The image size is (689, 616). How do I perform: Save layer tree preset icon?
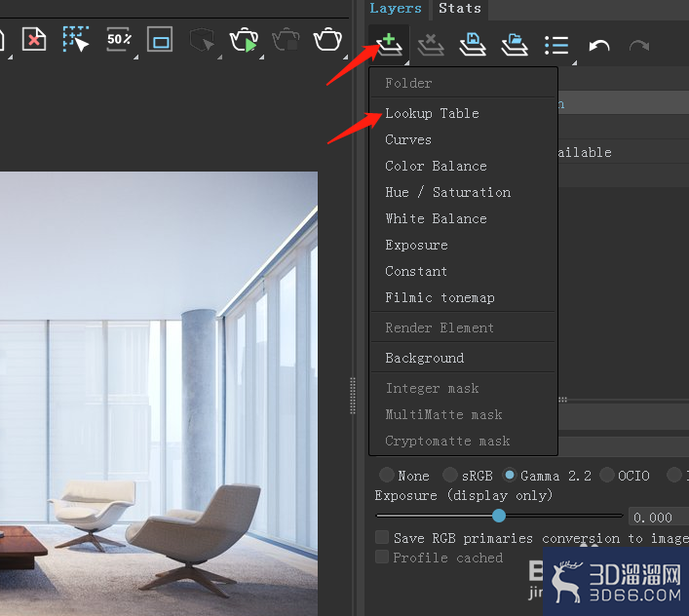[x=473, y=45]
